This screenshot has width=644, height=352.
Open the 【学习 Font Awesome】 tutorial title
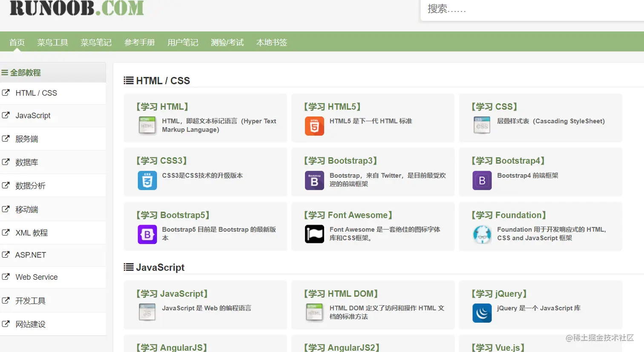[348, 215]
